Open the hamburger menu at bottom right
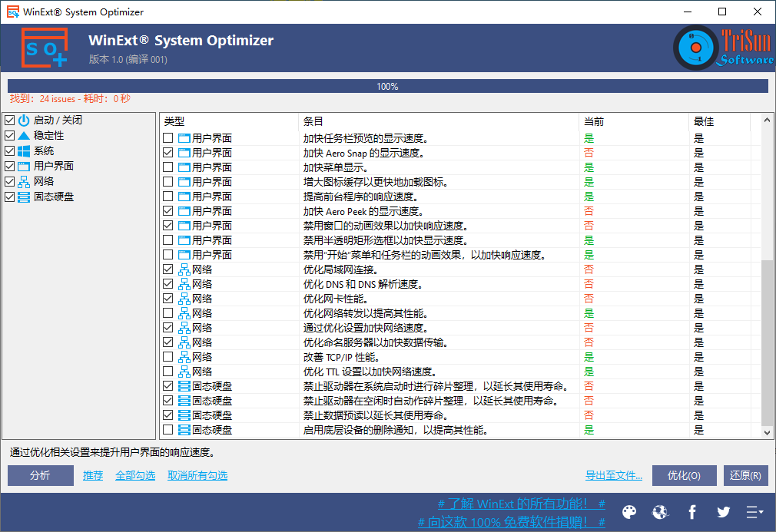Image resolution: width=776 pixels, height=532 pixels. pos(754,512)
